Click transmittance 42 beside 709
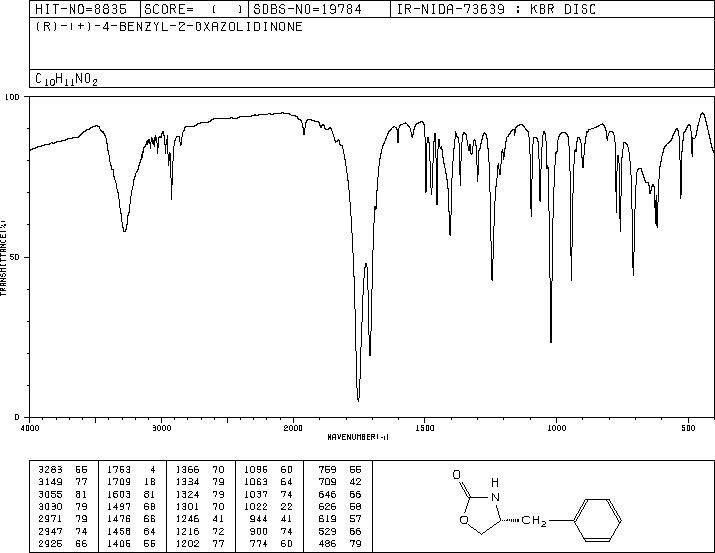The image size is (715, 553). click(x=355, y=481)
